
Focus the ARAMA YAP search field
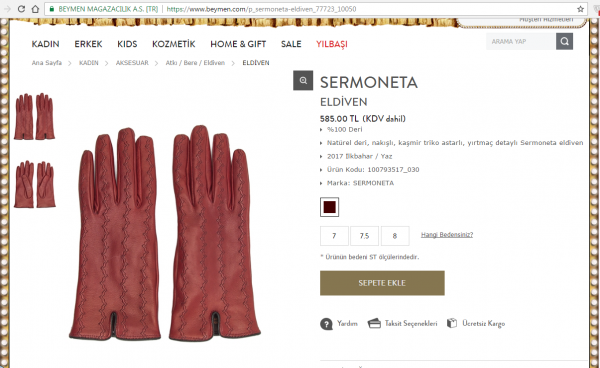pyautogui.click(x=521, y=41)
